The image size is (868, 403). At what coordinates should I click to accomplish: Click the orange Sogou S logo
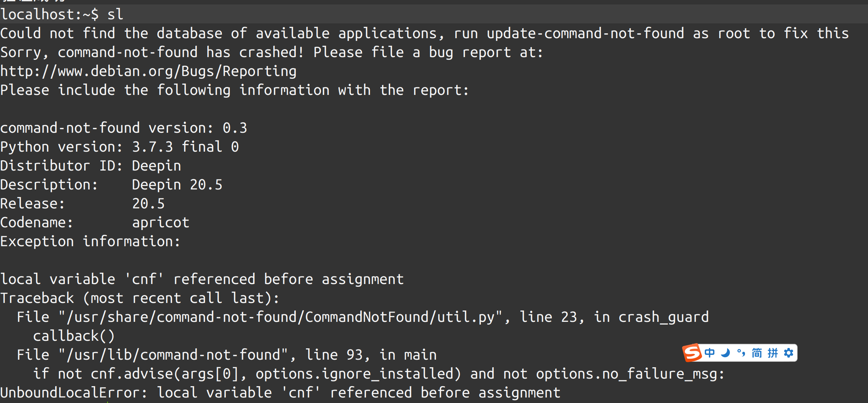point(692,353)
